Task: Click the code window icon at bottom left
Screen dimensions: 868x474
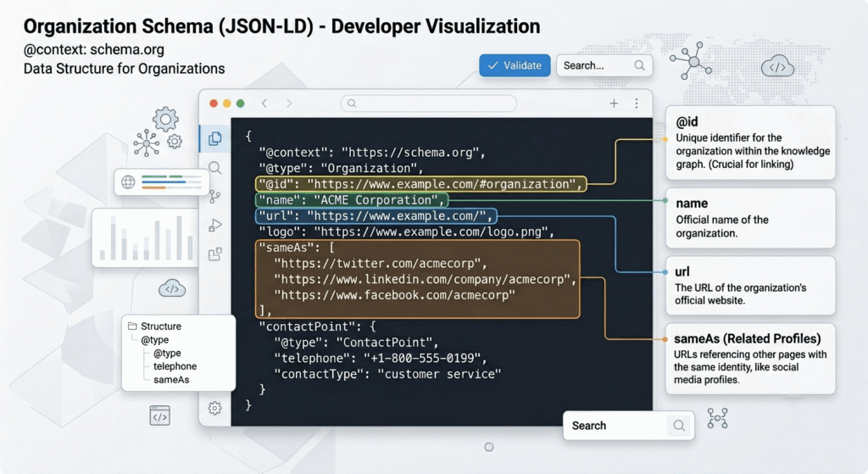Action: pyautogui.click(x=160, y=415)
